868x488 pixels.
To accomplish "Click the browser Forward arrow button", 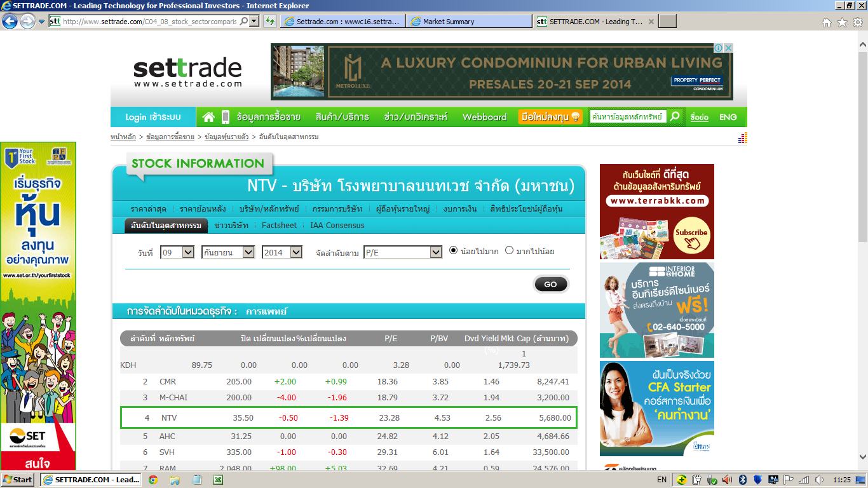I will tap(27, 21).
